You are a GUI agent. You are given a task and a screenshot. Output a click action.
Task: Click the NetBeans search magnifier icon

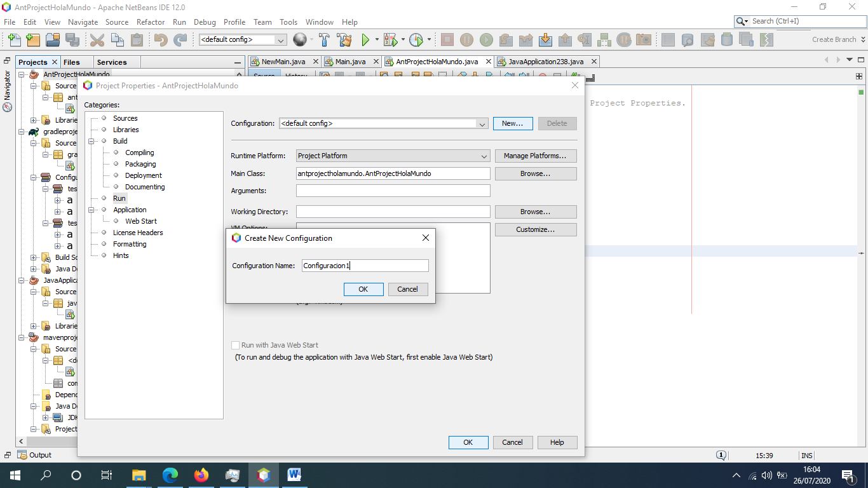(x=741, y=20)
